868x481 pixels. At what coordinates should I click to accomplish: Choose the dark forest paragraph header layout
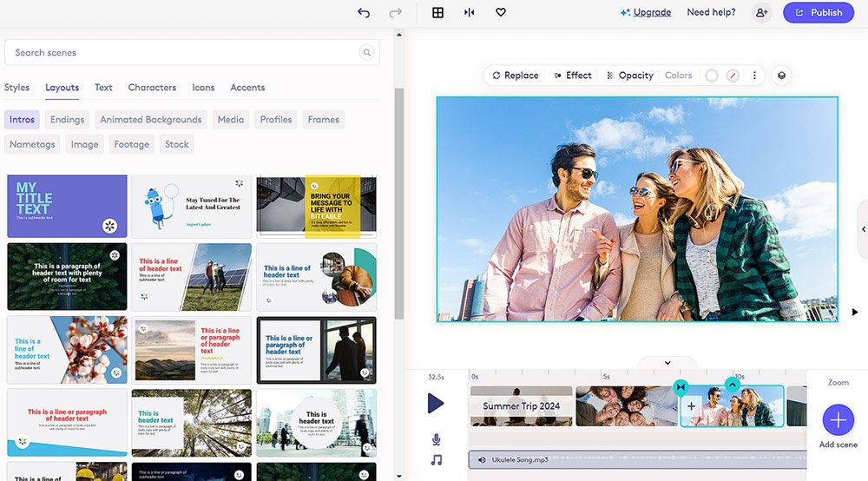(x=67, y=277)
